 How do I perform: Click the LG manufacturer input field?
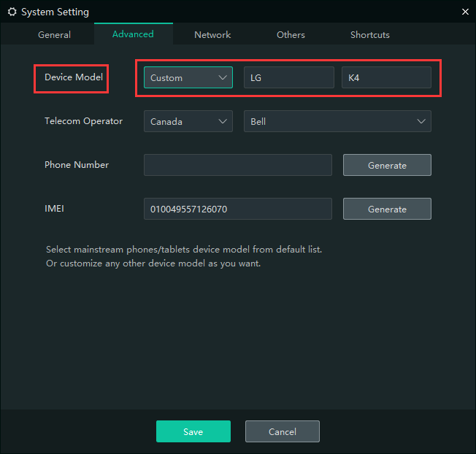[288, 77]
